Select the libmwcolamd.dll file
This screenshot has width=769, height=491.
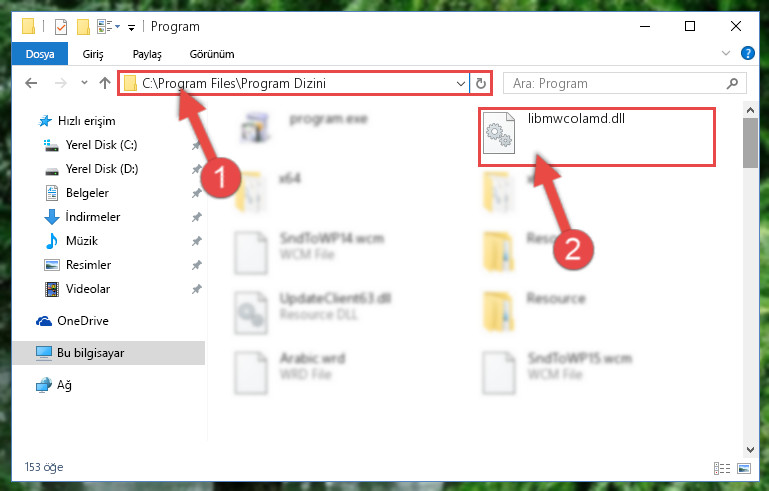tap(597, 137)
